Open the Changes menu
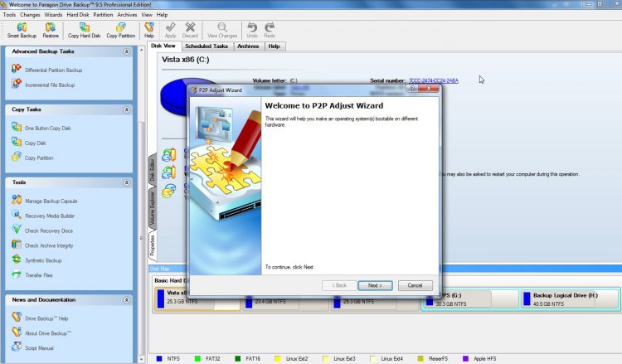 point(30,15)
